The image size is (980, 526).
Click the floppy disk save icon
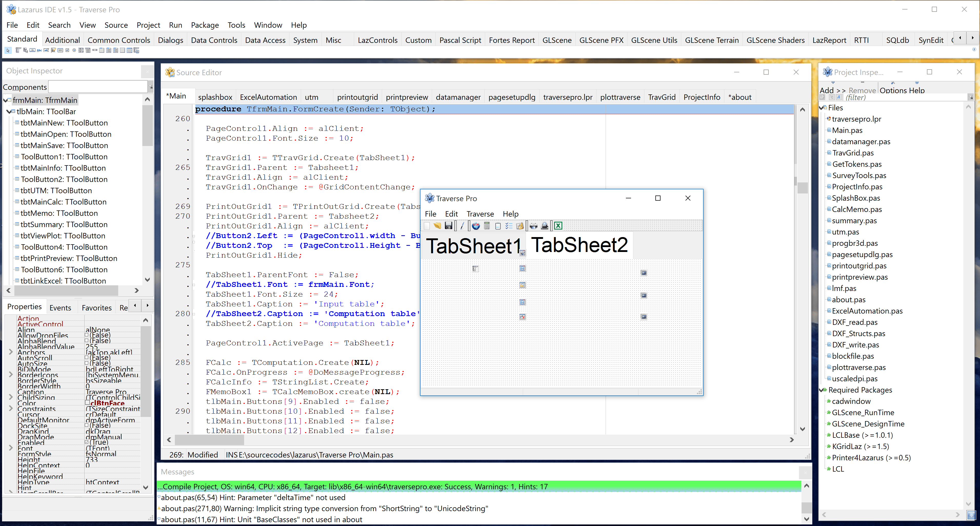448,226
